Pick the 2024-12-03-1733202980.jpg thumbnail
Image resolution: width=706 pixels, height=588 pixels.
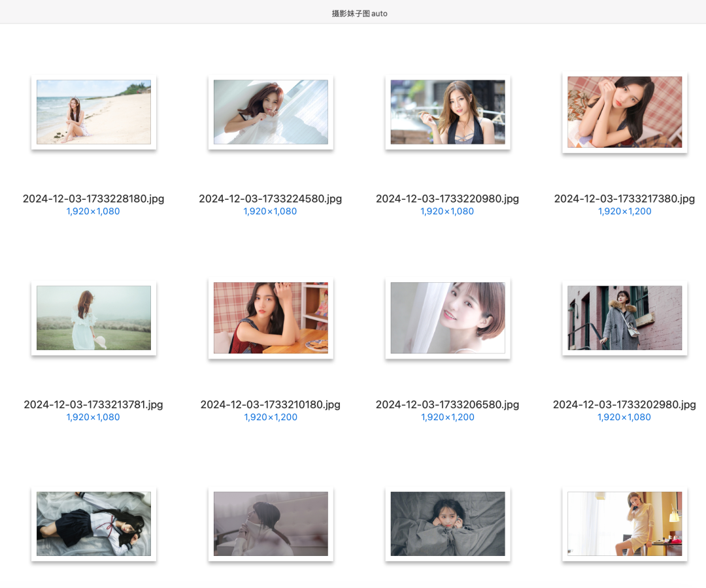click(624, 318)
